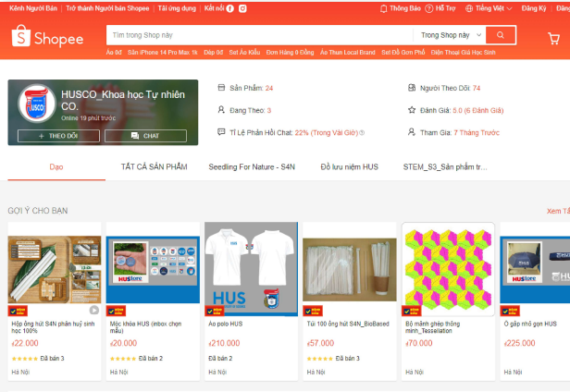This screenshot has width=570, height=392.
Task: Click the Shopee logo
Action: point(47,38)
